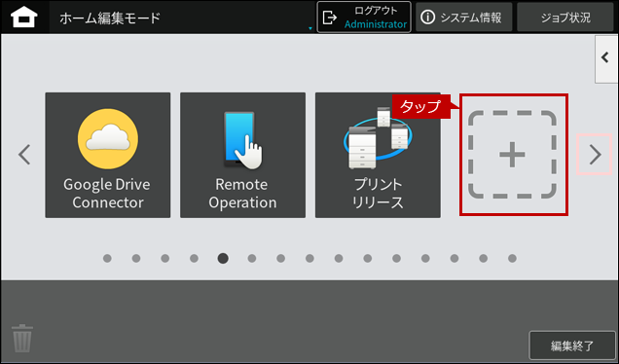Click the small cyan triangle in header
The image size is (619, 364).
[x=310, y=28]
